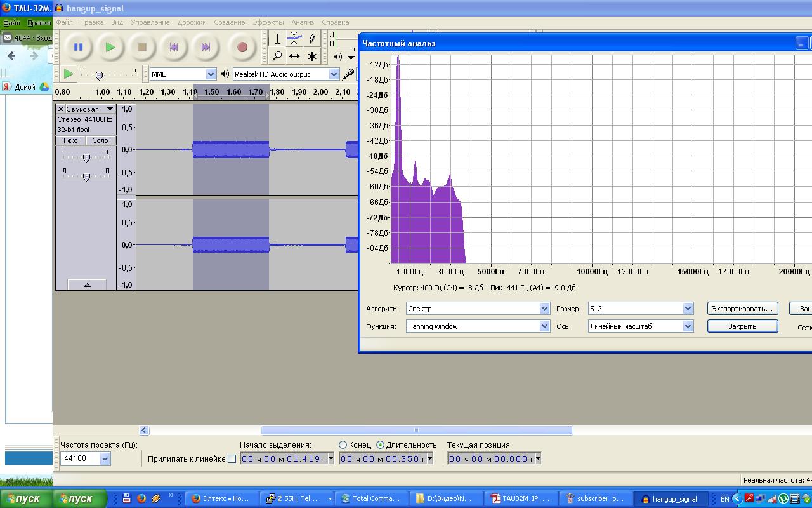Click the EN language indicator in the tray

point(724,499)
